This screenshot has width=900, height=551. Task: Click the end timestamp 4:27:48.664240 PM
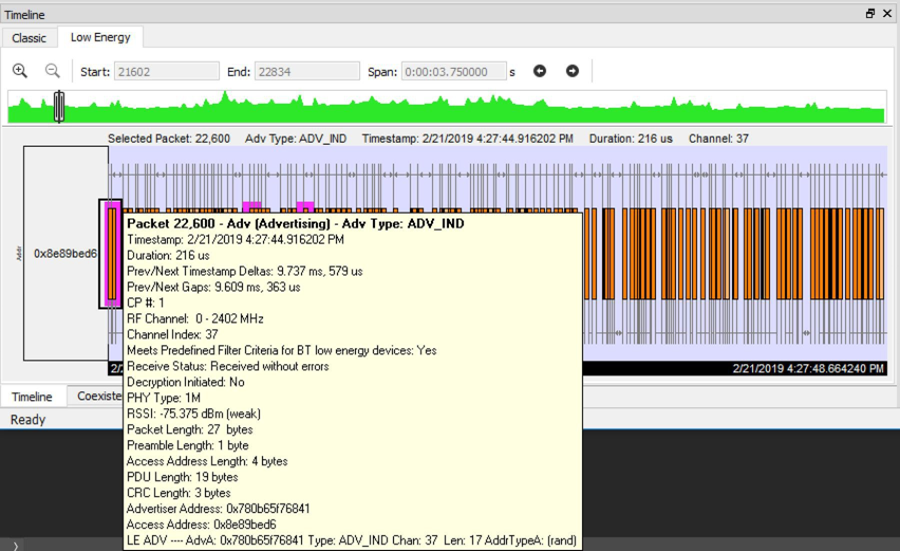coord(808,368)
